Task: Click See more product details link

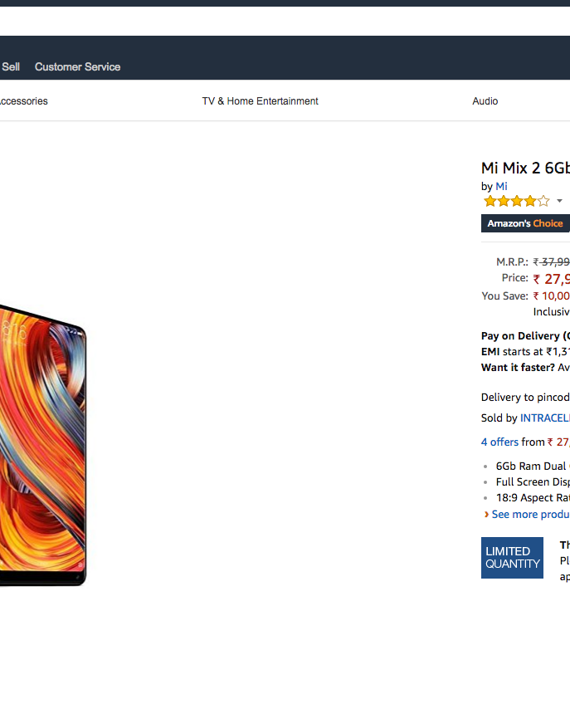Action: click(530, 515)
